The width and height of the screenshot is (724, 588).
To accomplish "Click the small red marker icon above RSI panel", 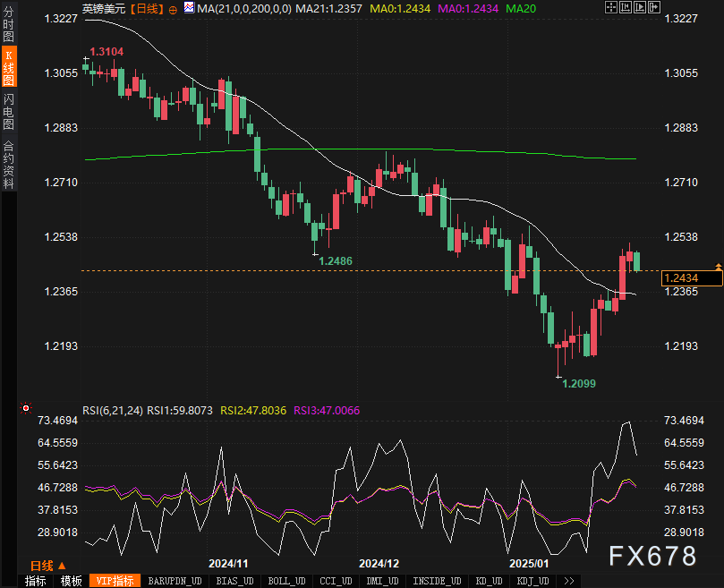I will [x=24, y=407].
